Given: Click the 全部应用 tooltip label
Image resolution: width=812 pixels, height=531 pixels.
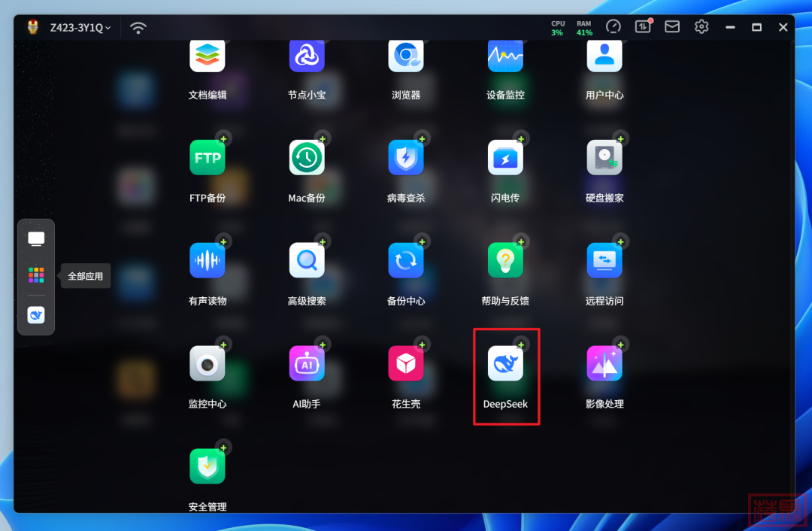Looking at the screenshot, I should 86,276.
